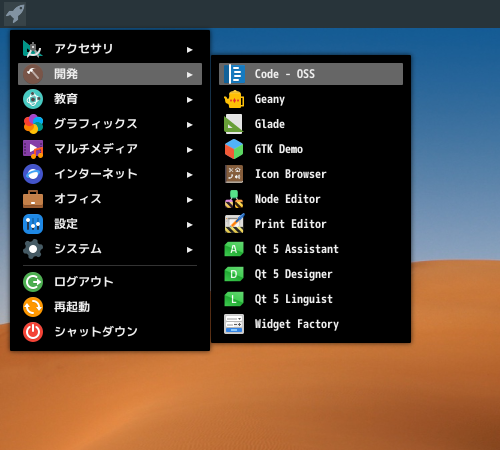Click the アクセサリ category icon
Viewport: 500px width, 450px height.
[33, 49]
